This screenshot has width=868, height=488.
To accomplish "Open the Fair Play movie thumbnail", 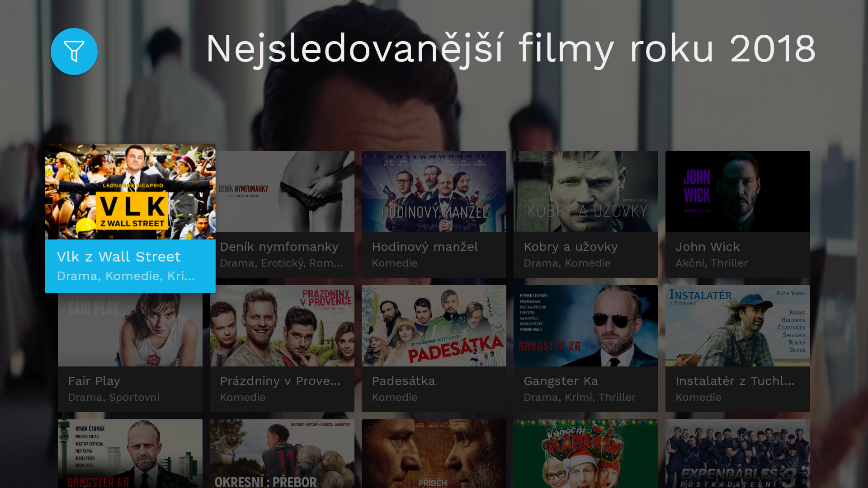I will [x=130, y=330].
